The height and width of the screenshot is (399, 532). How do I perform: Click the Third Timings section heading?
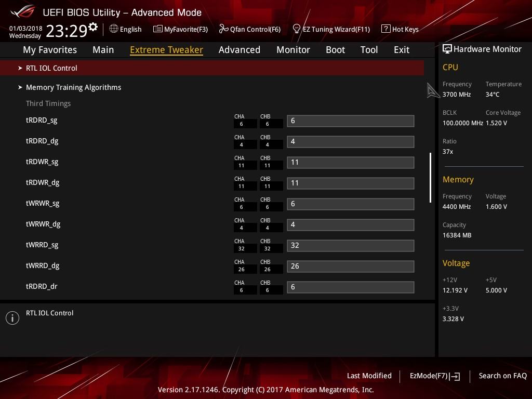[48, 103]
